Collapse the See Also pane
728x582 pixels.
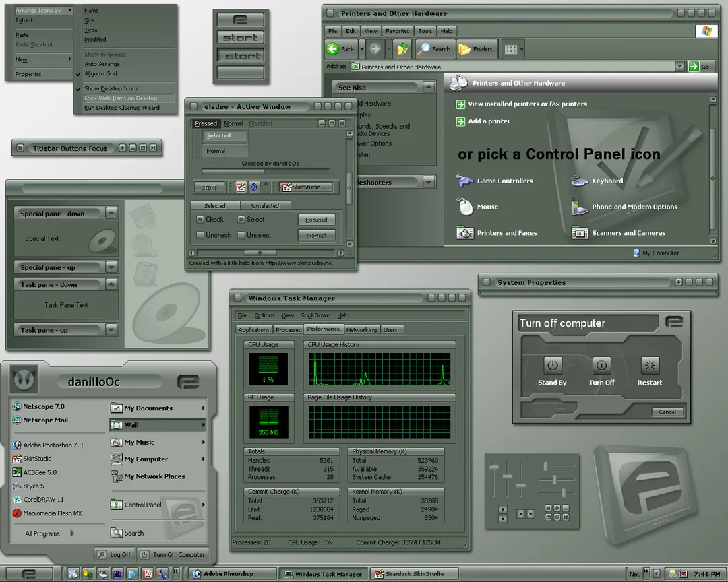429,87
